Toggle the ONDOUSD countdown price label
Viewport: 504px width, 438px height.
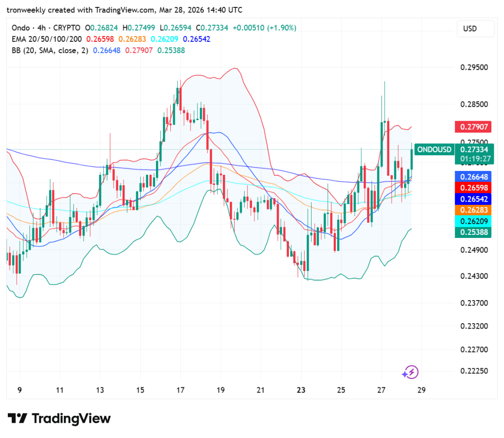coord(474,153)
